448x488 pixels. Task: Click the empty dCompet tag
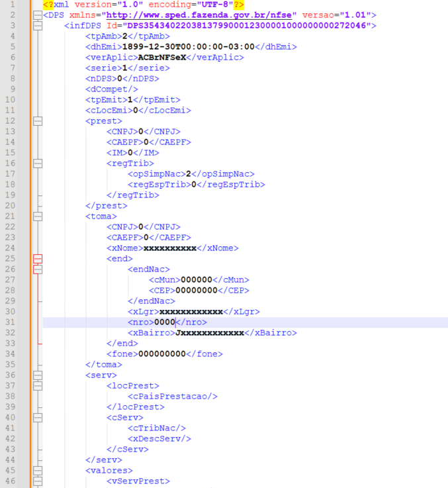[112, 89]
